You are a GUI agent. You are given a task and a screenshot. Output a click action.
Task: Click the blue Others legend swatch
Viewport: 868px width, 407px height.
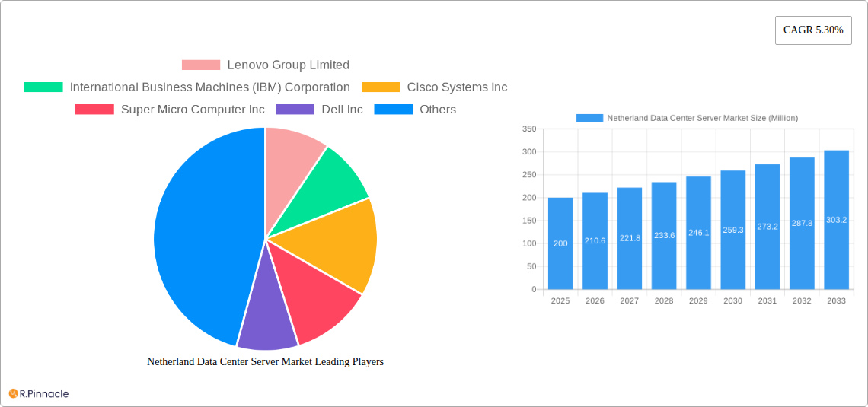[394, 110]
